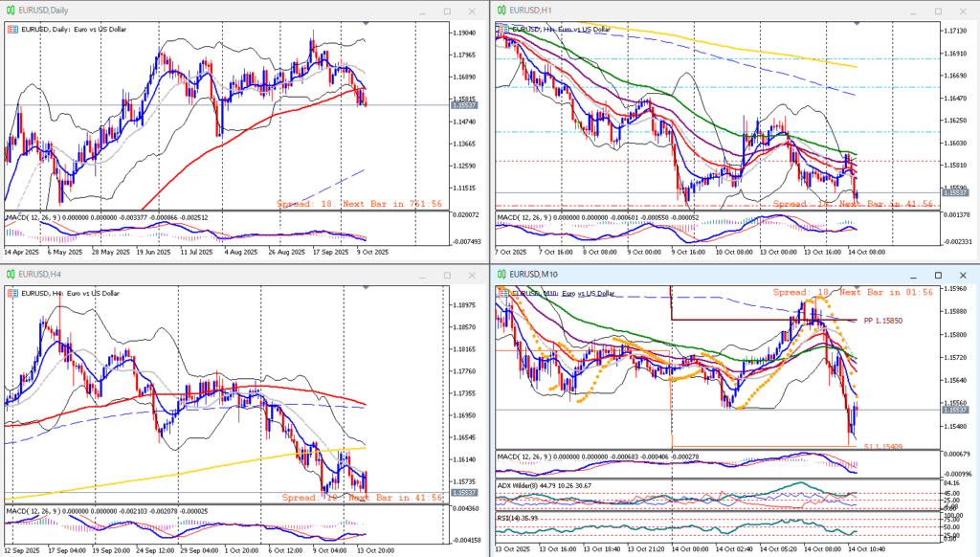Maximize the EURUSD,H4 chart window
Image resolution: width=980 pixels, height=557 pixels.
(446, 276)
